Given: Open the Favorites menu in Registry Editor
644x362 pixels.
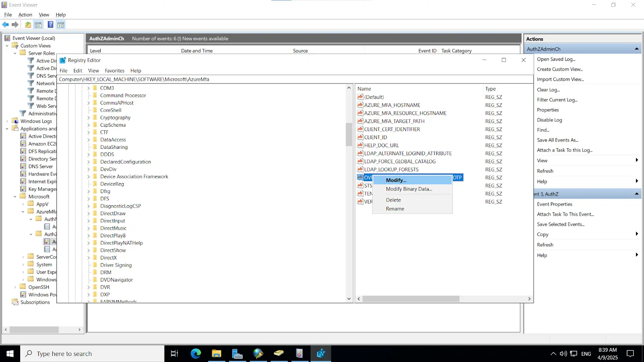Looking at the screenshot, I should coord(114,70).
